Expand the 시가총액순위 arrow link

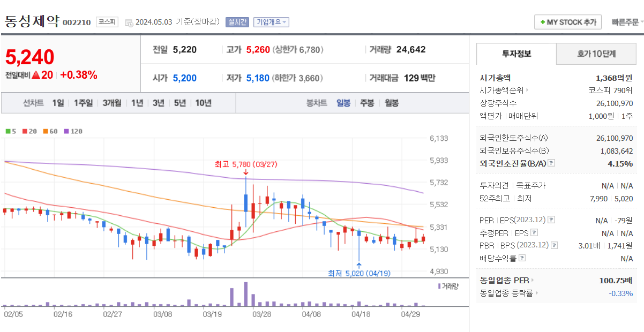(x=527, y=90)
